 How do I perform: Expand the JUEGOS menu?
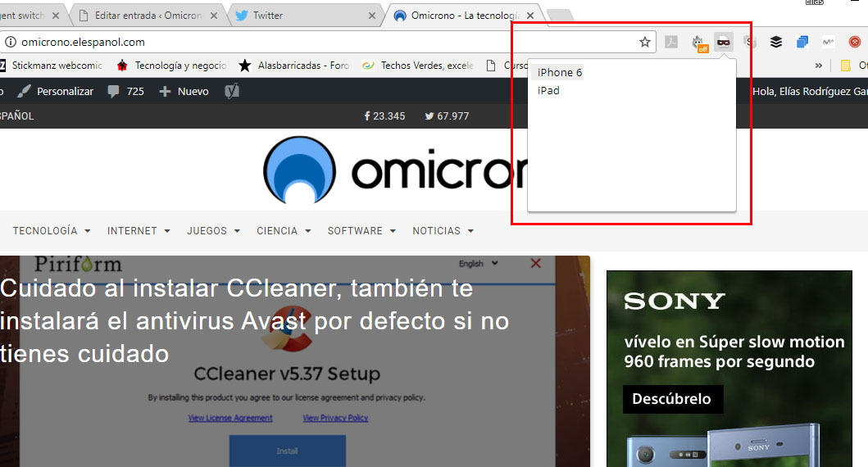[213, 231]
